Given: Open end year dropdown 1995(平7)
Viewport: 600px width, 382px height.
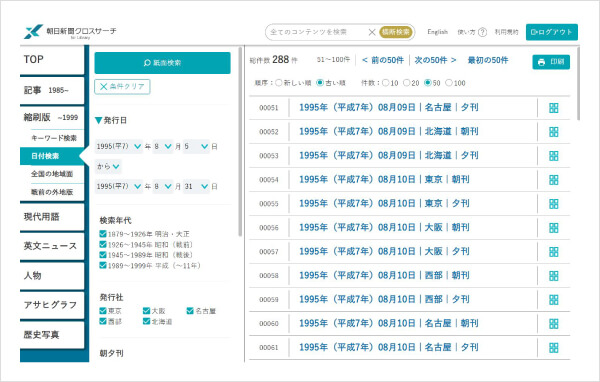Looking at the screenshot, I should point(119,186).
